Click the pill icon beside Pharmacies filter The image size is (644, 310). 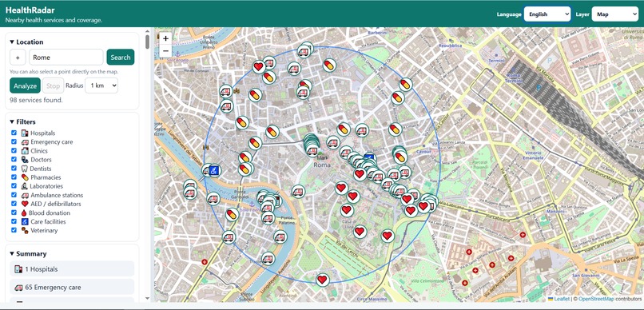coord(25,177)
